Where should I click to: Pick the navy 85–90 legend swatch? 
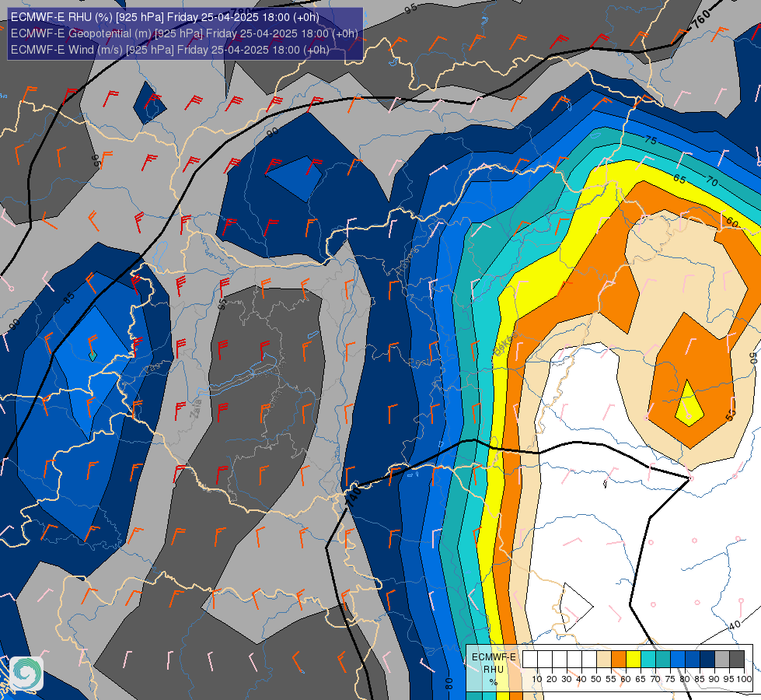coord(707,660)
